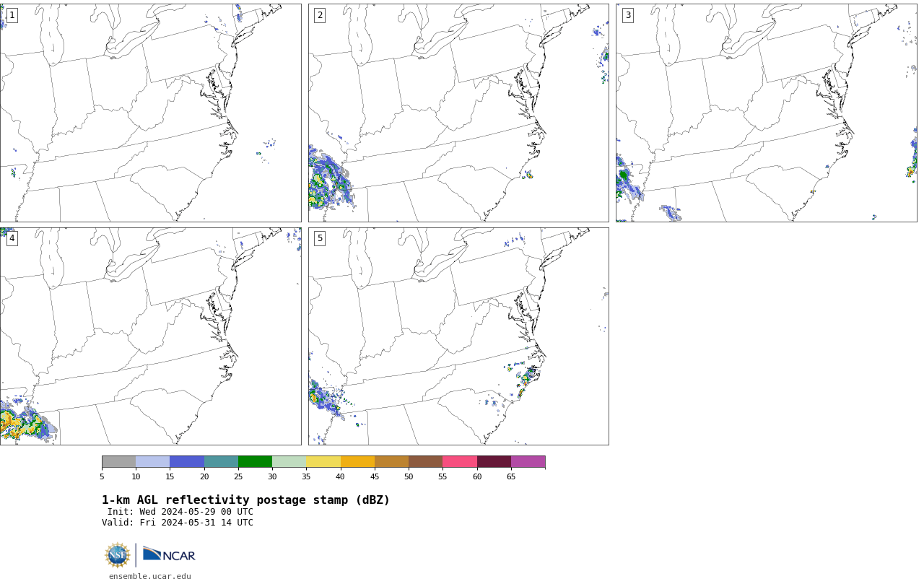Select the teal 20-25 dBZ swatch
924x584 pixels.
pos(221,462)
